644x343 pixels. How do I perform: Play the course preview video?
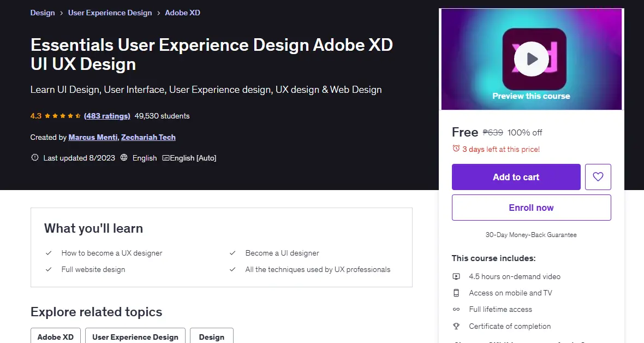coord(532,59)
